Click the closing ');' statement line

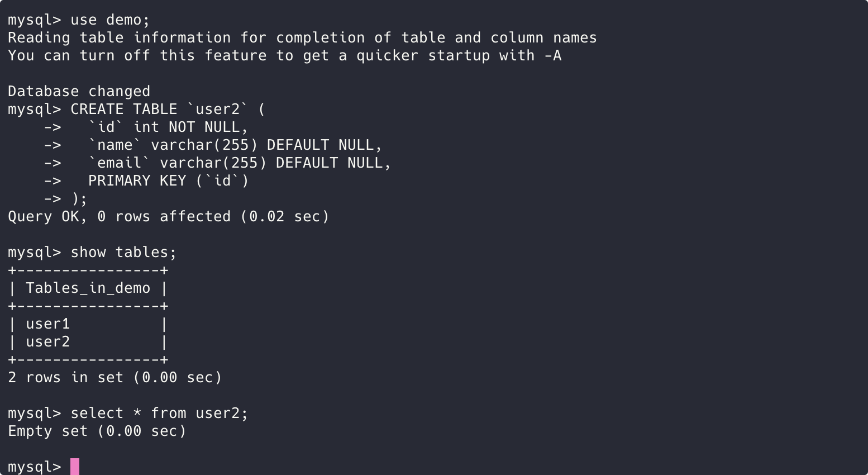point(79,199)
